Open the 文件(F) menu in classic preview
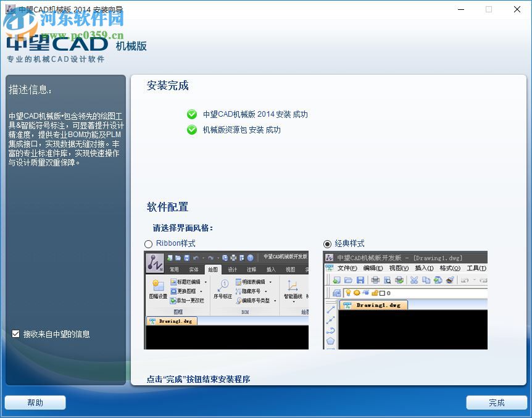Screen dimensions: 532x418 coord(346,267)
